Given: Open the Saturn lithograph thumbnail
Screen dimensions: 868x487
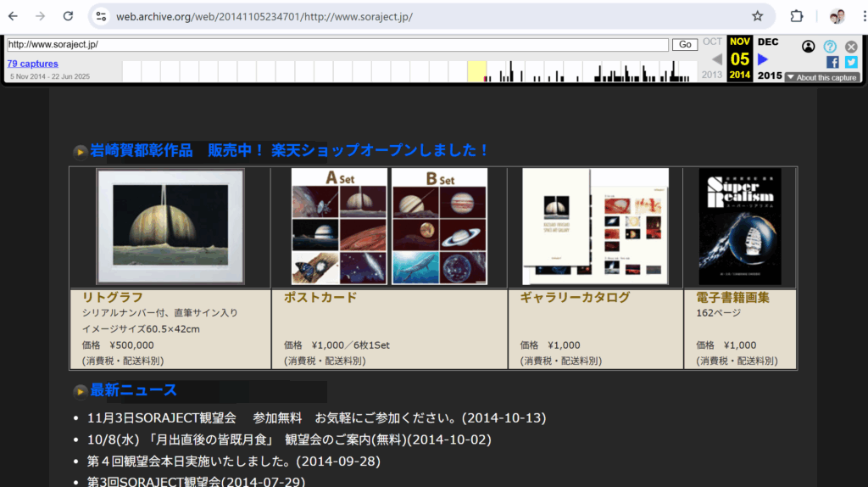Looking at the screenshot, I should (170, 226).
